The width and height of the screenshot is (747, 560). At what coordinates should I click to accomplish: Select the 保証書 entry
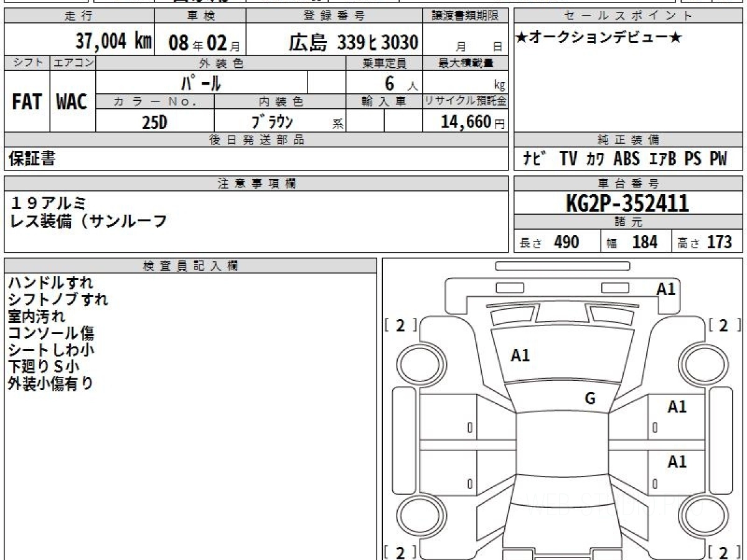(x=32, y=159)
